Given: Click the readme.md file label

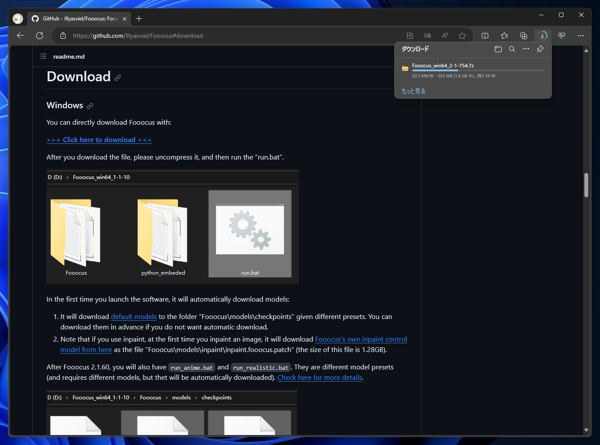Looking at the screenshot, I should point(69,57).
